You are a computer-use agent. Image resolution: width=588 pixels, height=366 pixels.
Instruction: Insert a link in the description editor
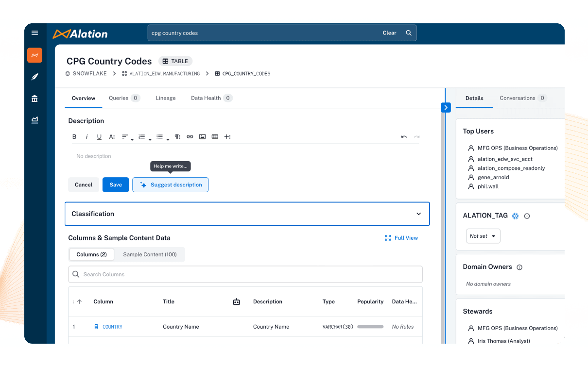[x=190, y=137]
